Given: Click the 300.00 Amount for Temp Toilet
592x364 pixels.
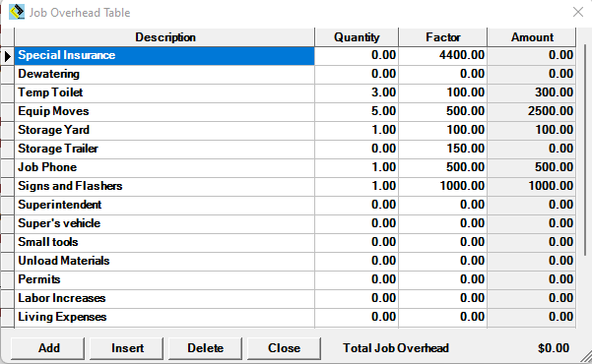Looking at the screenshot, I should 532,92.
